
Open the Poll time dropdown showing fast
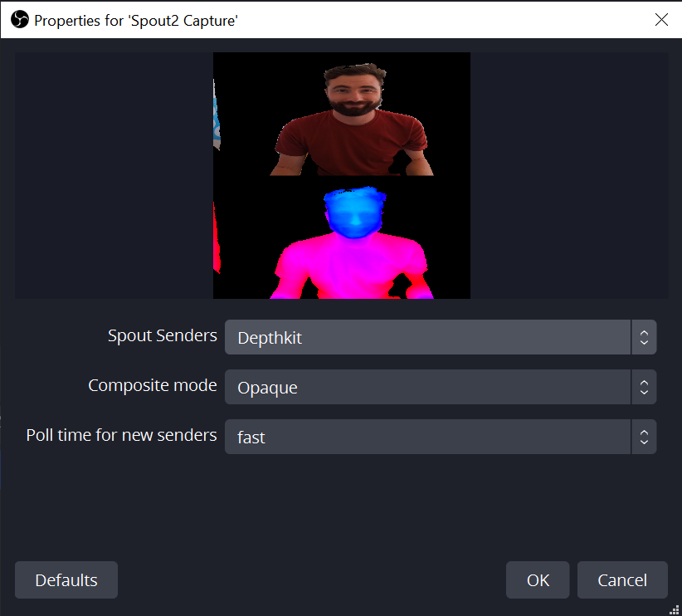[x=415, y=436]
